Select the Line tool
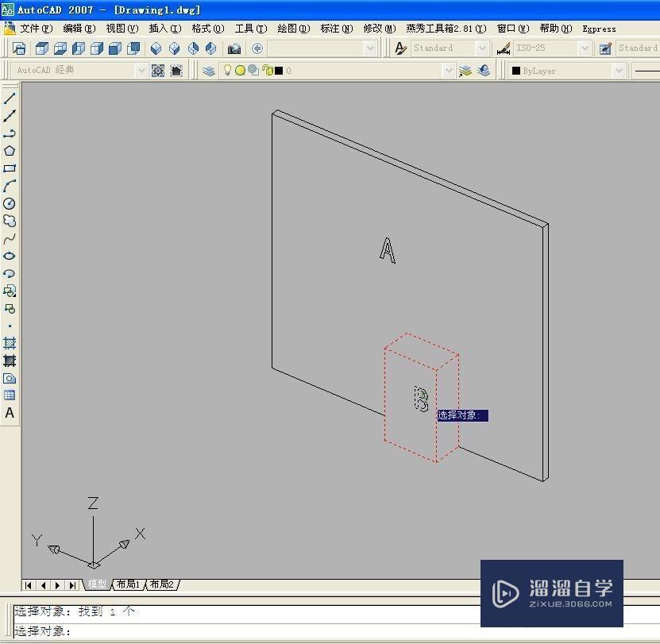 [10, 99]
